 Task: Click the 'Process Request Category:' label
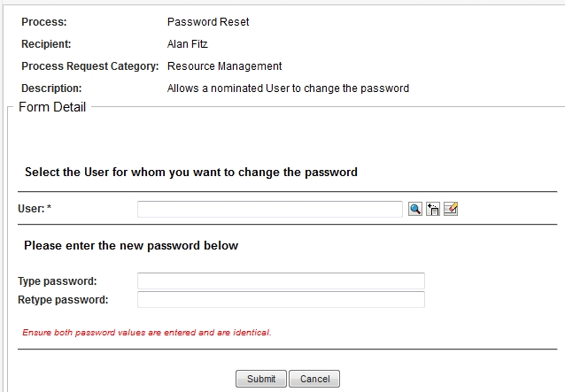(x=90, y=66)
